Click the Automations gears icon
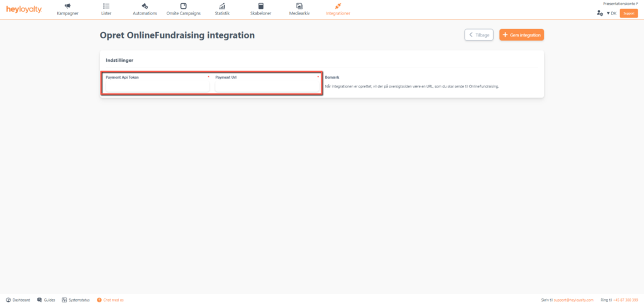644x306 pixels. click(x=145, y=6)
